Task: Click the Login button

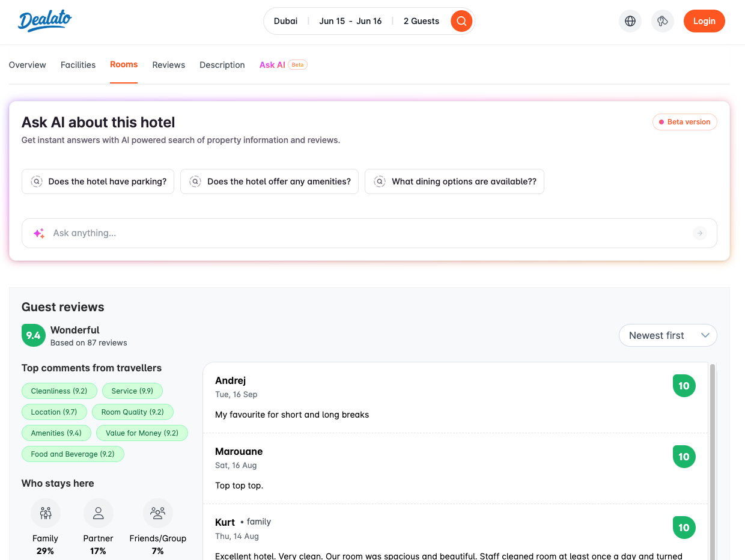Action: coord(704,21)
